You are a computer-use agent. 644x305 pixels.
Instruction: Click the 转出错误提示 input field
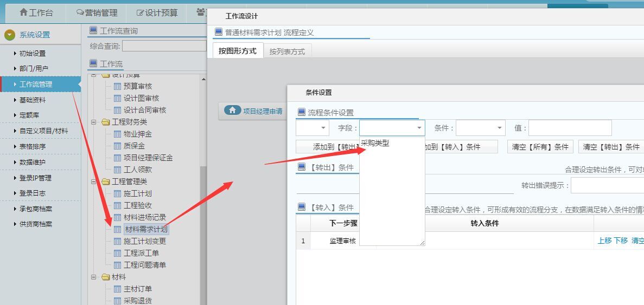(x=607, y=185)
